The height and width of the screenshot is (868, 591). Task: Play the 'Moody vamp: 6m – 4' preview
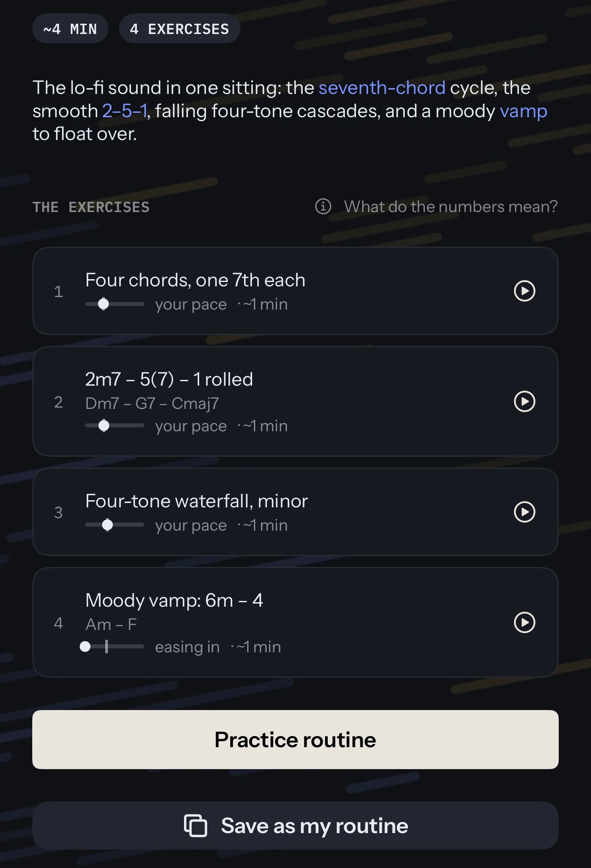click(x=525, y=622)
